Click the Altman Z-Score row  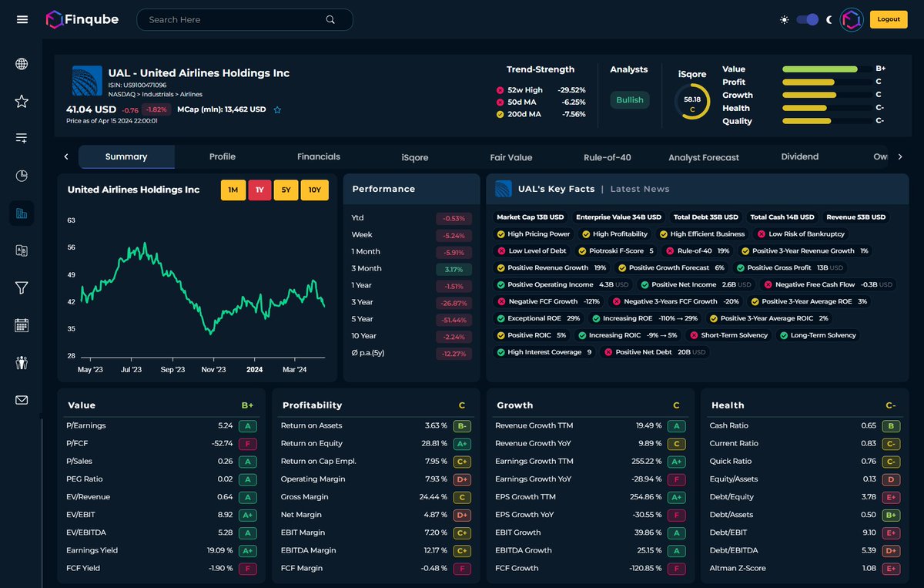pos(805,568)
